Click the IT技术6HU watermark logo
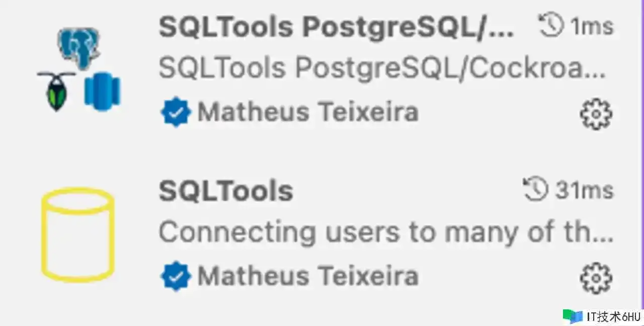Viewport: 644px width, 326px height. pos(573,316)
